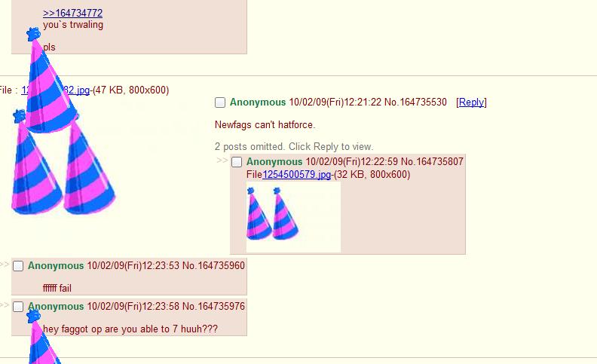Click post number No.164735960
This screenshot has height=364, width=597.
213,265
